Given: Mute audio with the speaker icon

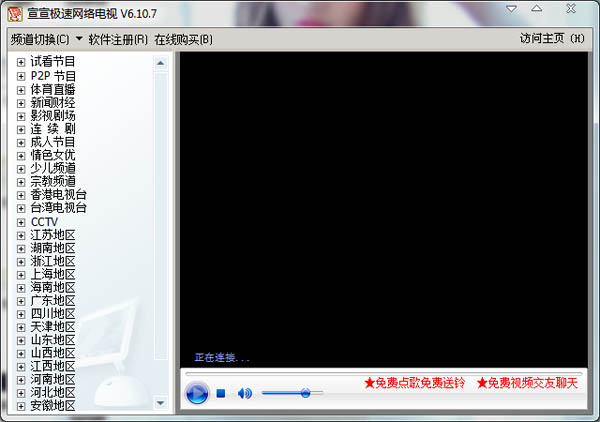Looking at the screenshot, I should click(x=244, y=394).
